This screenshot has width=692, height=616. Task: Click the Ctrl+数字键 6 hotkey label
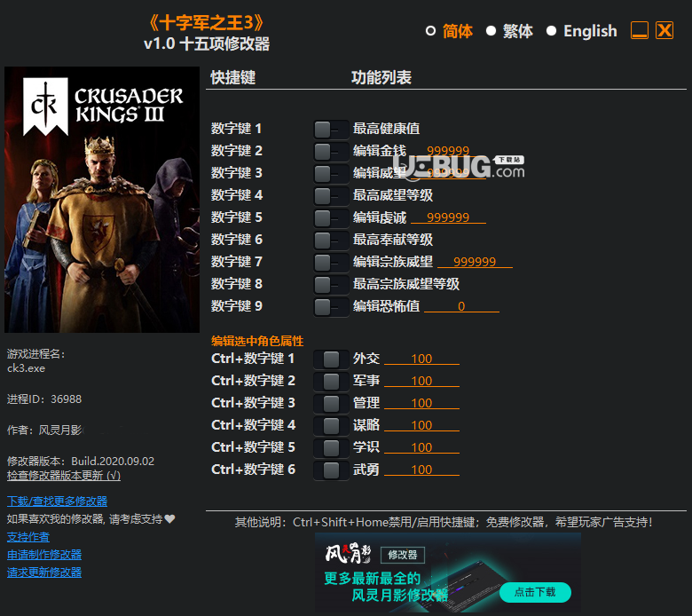pos(253,469)
